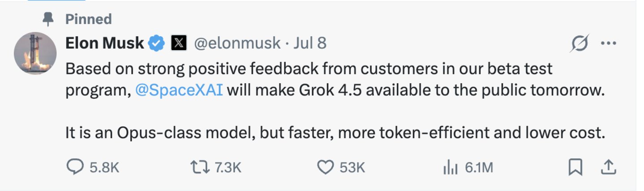The height and width of the screenshot is (191, 644).
Task: Click the pushpin icon beside Pinned
Action: (48, 19)
